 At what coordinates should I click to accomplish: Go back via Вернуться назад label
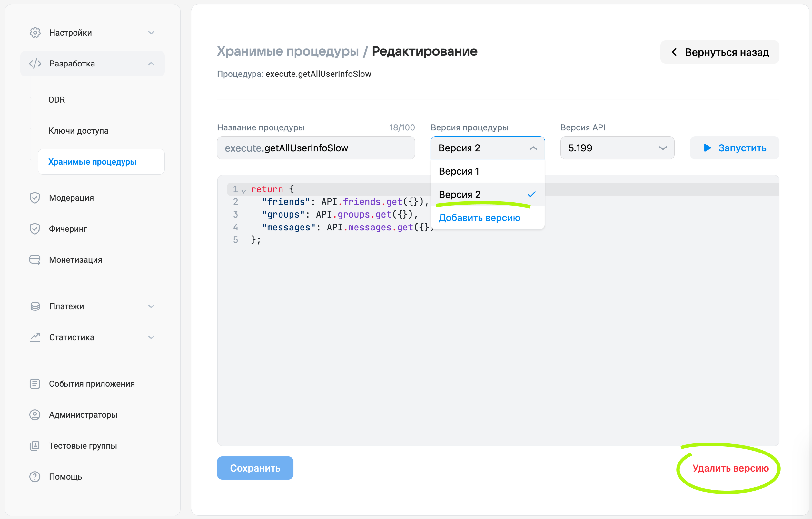coord(727,52)
